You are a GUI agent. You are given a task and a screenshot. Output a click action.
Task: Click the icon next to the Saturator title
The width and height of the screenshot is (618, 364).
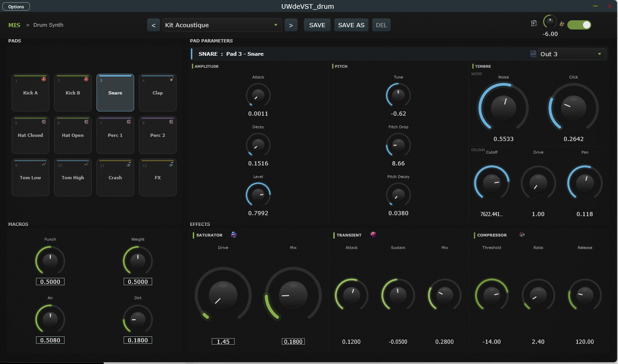coord(234,235)
